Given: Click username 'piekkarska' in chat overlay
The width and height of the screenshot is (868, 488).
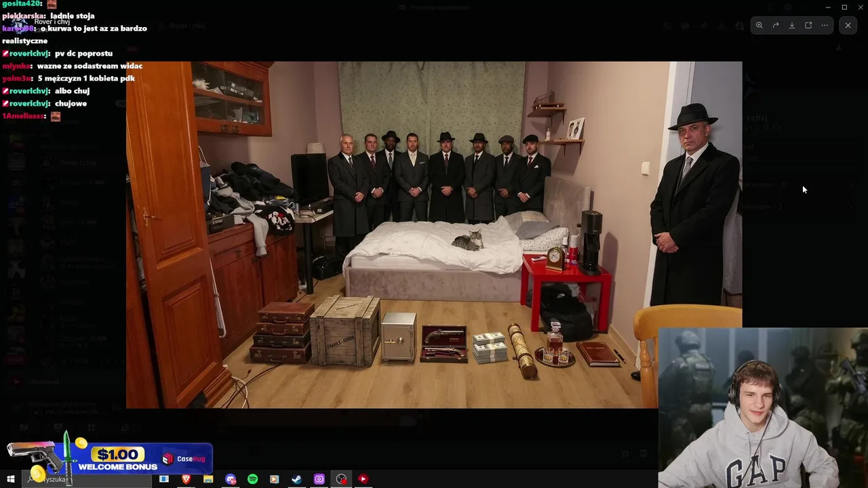Looking at the screenshot, I should [23, 16].
